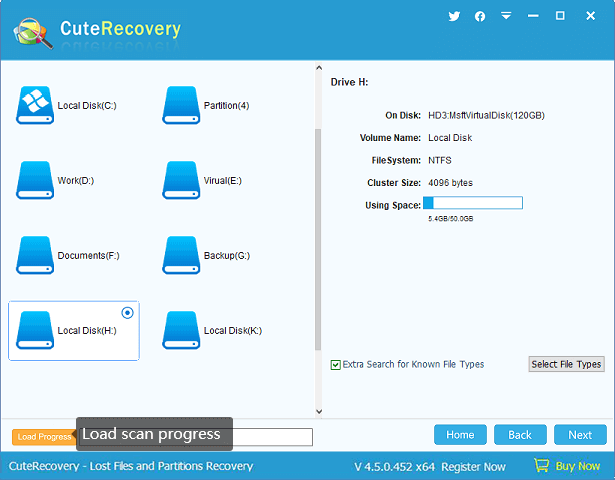Screen dimensions: 615x480
Task: Click the CuteRecovery logo icon
Action: pyautogui.click(x=33, y=33)
